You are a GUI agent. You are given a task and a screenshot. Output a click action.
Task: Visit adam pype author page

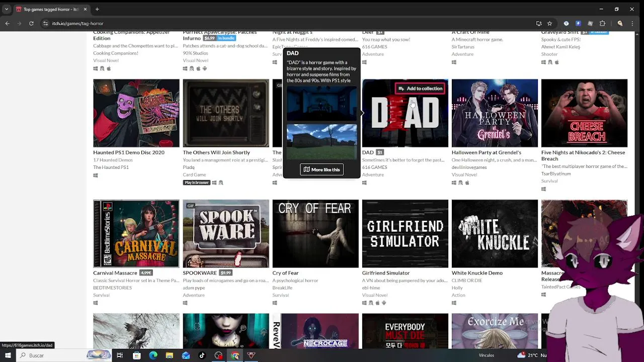pos(195,288)
